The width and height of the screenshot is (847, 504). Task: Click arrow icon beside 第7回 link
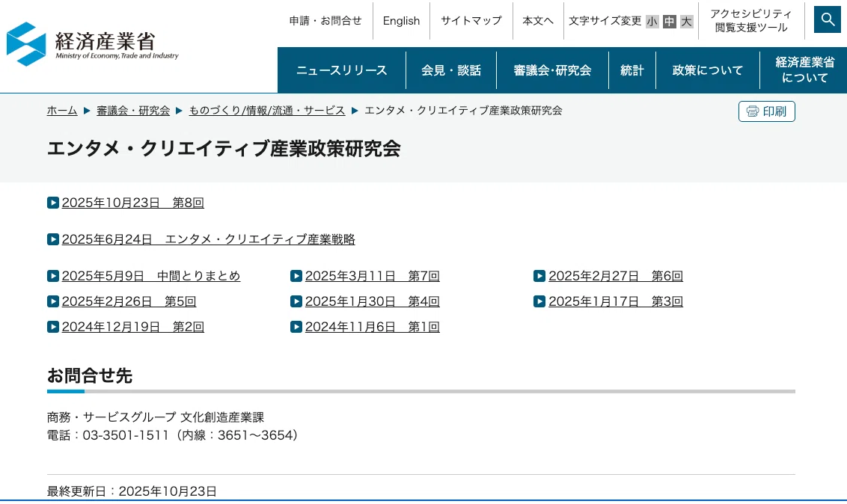click(x=296, y=276)
